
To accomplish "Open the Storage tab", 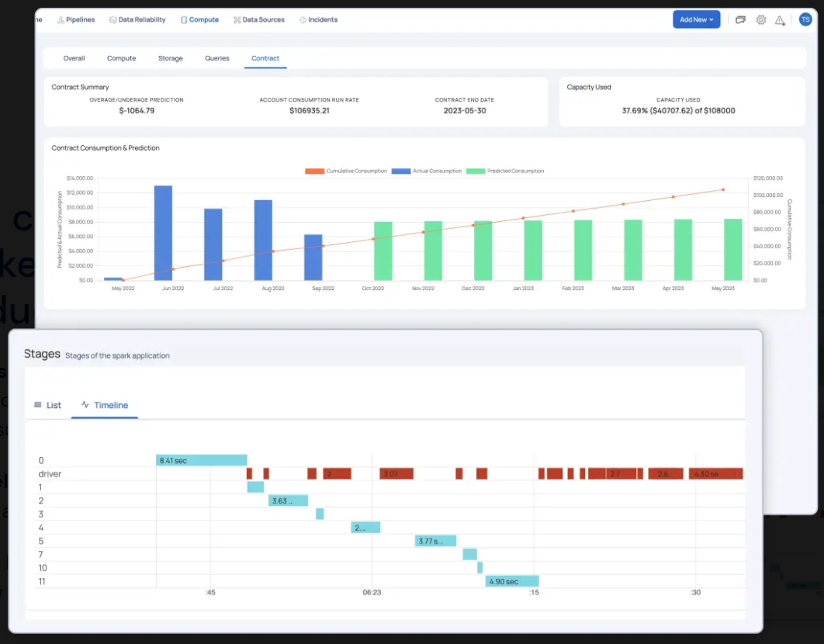I will pos(170,57).
